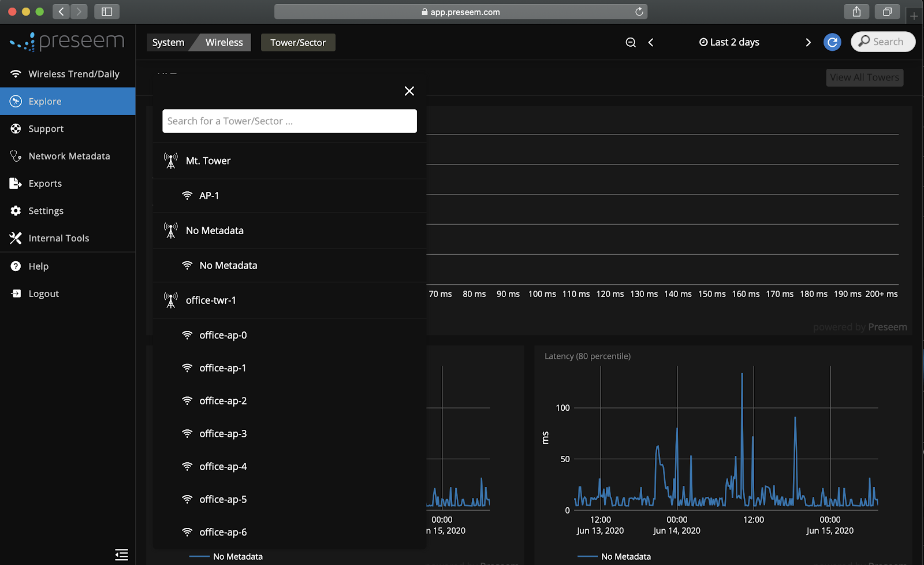Screen dimensions: 924x565
Task: Collapse the sidebar menu icon
Action: (121, 555)
